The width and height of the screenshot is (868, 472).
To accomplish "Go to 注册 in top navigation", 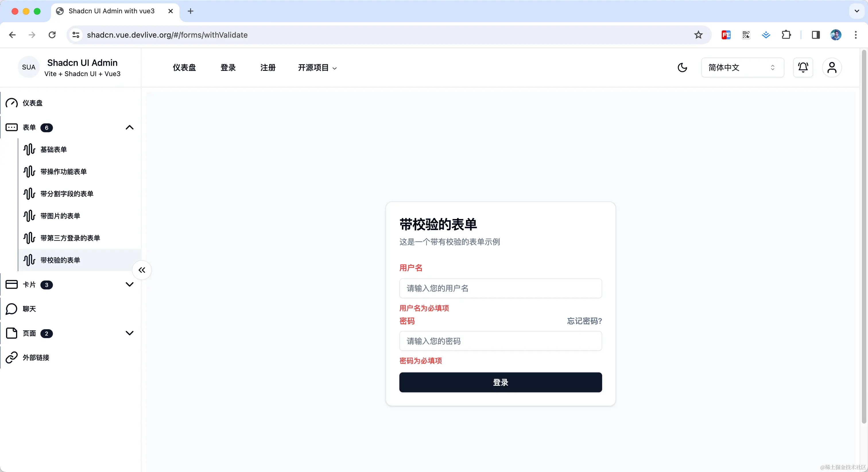I will pyautogui.click(x=268, y=68).
